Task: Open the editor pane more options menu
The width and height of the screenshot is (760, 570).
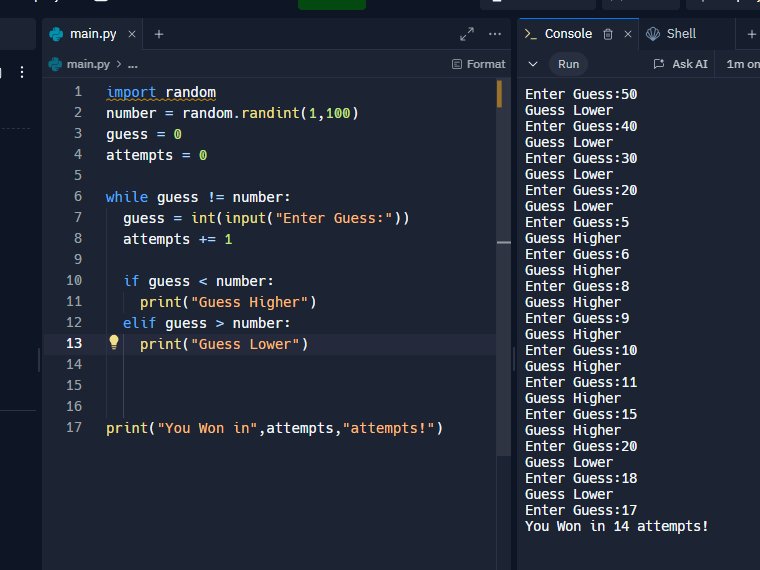Action: tap(495, 34)
